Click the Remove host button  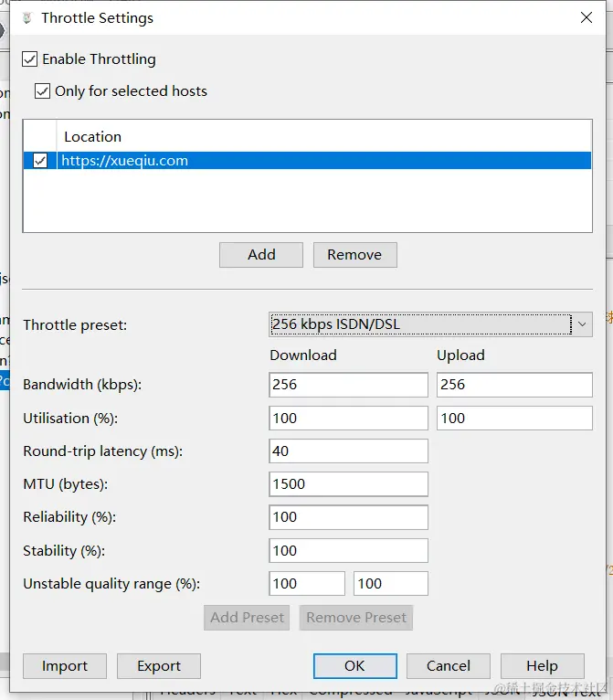point(355,255)
